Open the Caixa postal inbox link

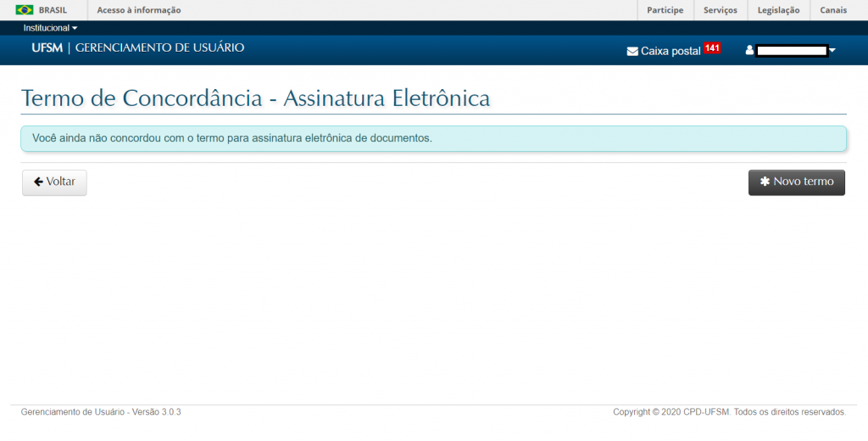tap(670, 51)
